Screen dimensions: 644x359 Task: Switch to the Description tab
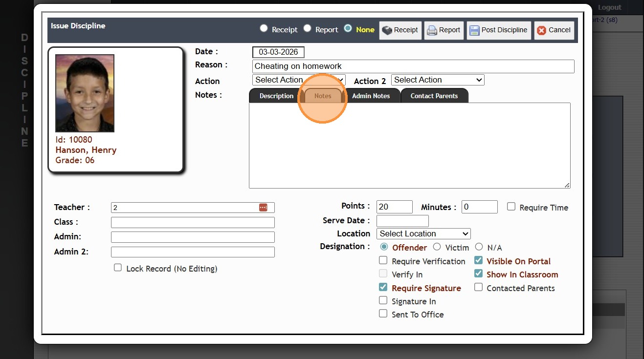pyautogui.click(x=276, y=96)
